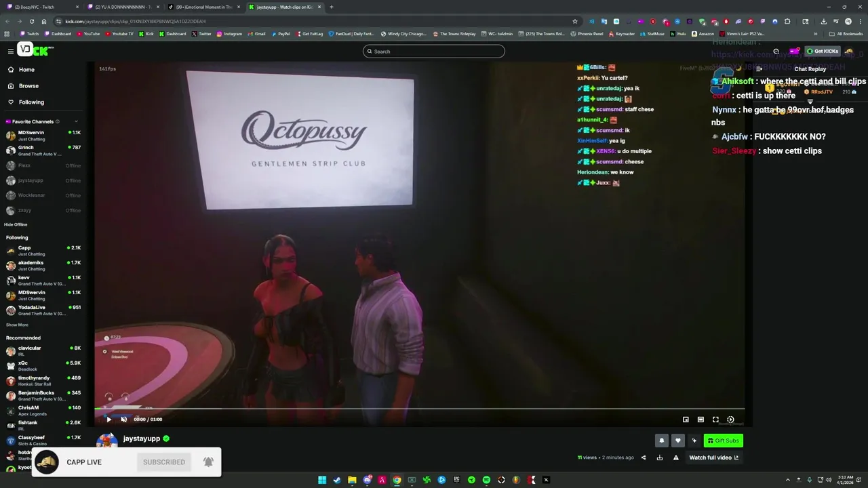This screenshot has width=868, height=488.
Task: Toggle mini player mode on clip
Action: pos(686,420)
